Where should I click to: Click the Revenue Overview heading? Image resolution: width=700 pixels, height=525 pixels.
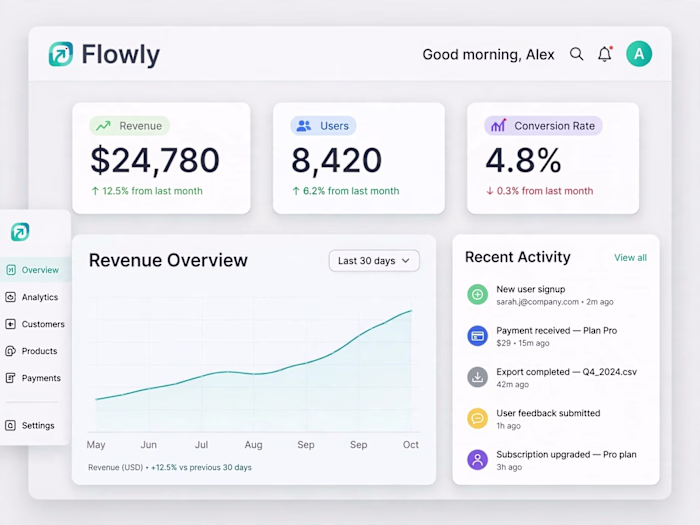(168, 260)
